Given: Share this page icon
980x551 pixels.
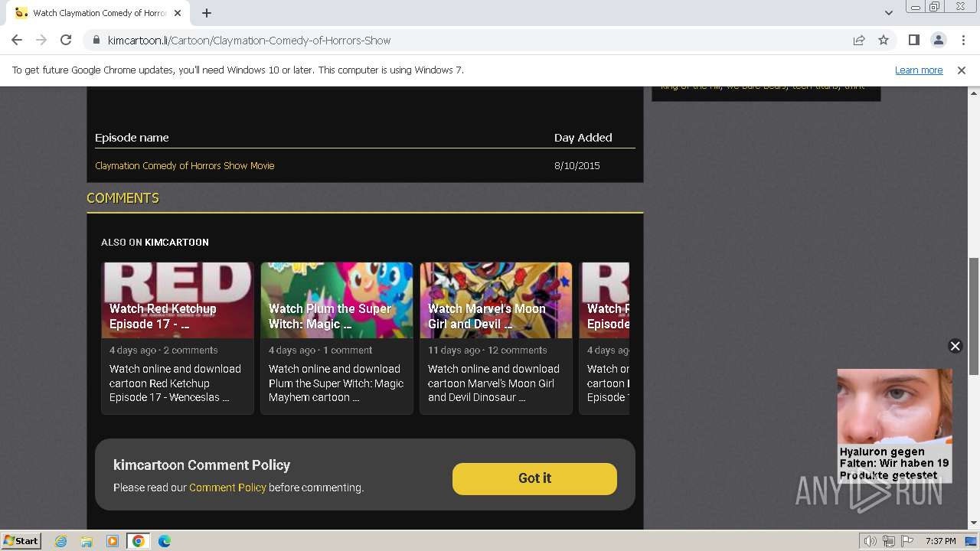Looking at the screenshot, I should point(859,40).
